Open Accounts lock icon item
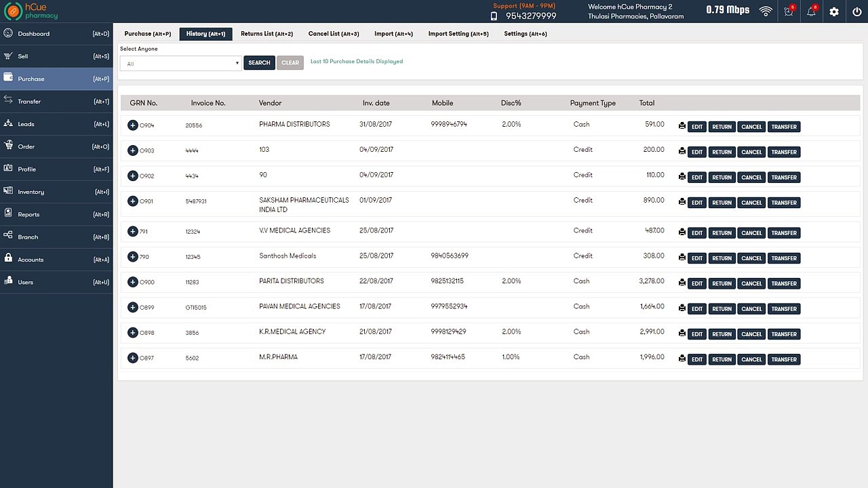This screenshot has height=488, width=868. pyautogui.click(x=56, y=260)
